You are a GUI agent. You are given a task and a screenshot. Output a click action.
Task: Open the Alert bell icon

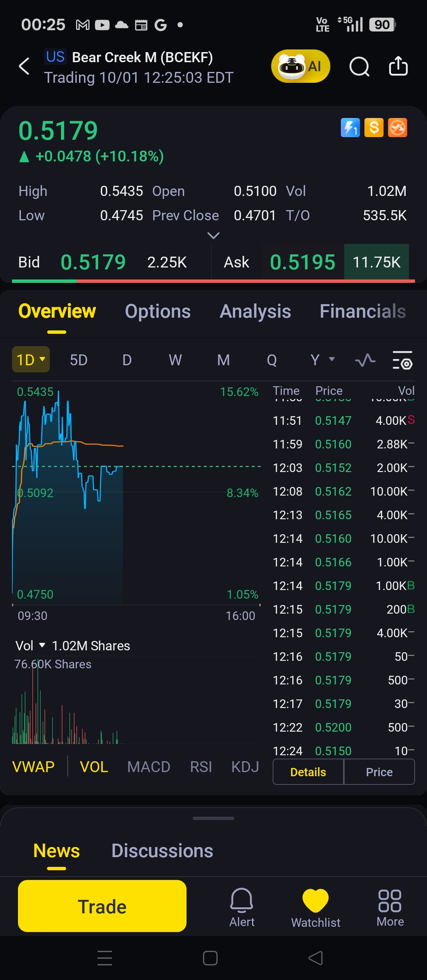click(x=242, y=906)
